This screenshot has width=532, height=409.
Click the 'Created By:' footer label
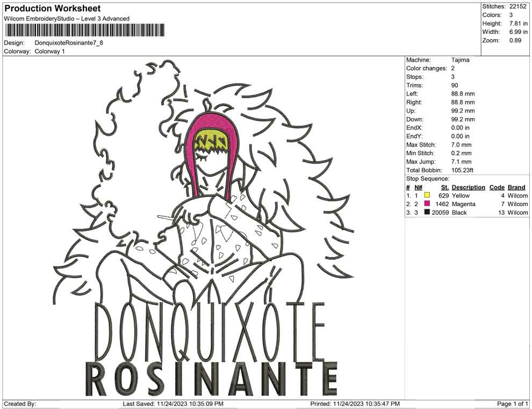coord(20,404)
